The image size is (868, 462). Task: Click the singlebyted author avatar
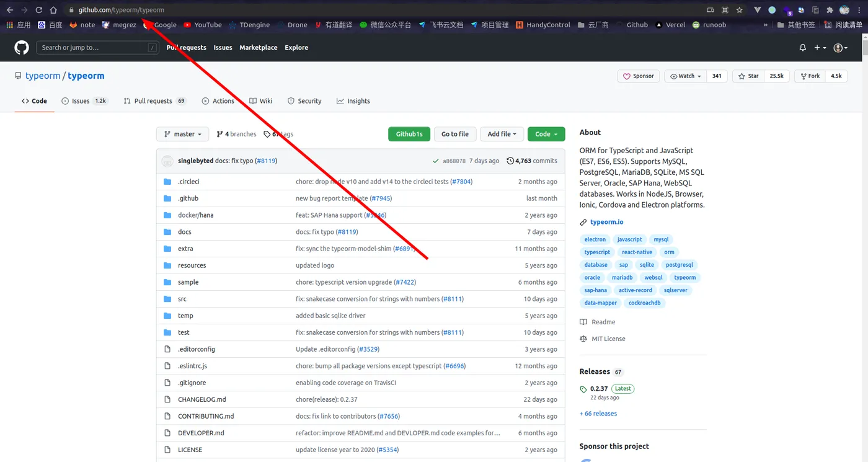(167, 161)
